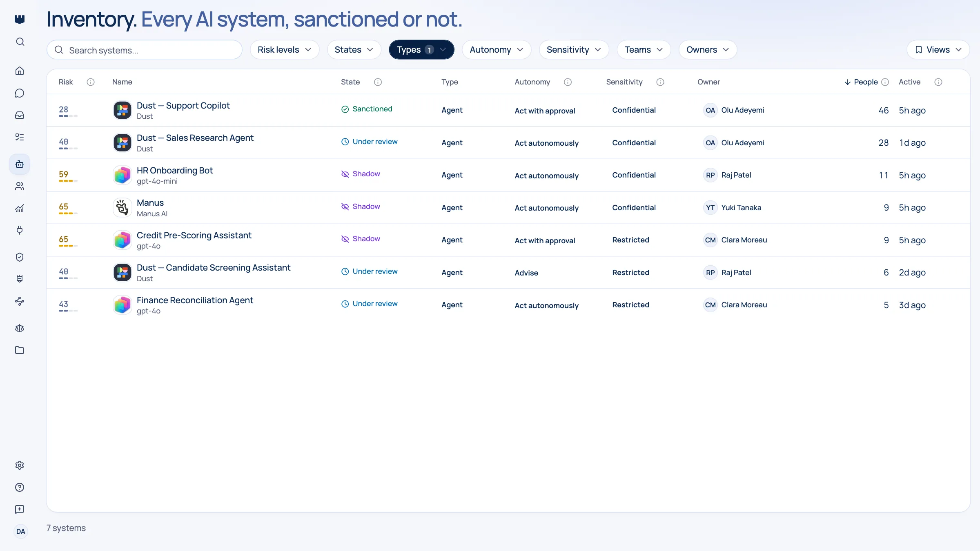
Task: Open the Autonomy filter dropdown
Action: 497,50
